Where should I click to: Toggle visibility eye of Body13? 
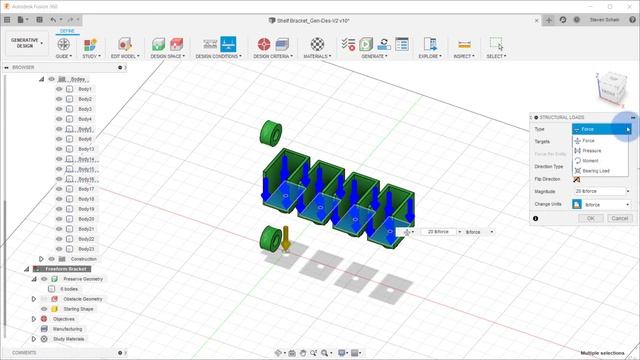(59, 149)
